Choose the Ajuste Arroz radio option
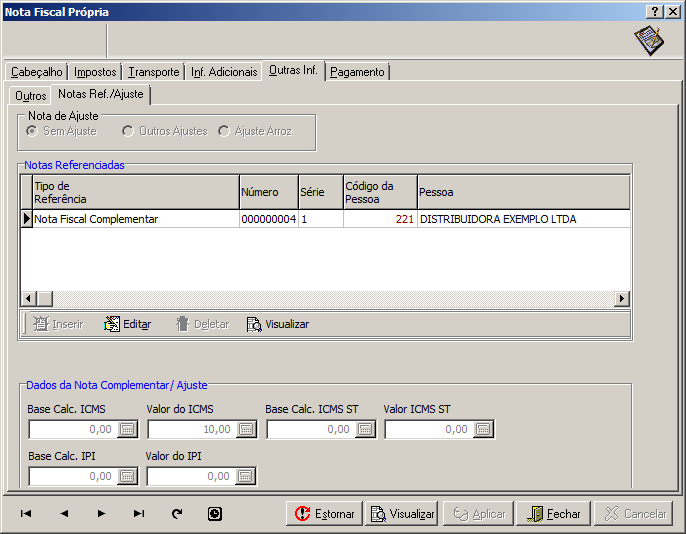The width and height of the screenshot is (686, 534). tap(224, 131)
